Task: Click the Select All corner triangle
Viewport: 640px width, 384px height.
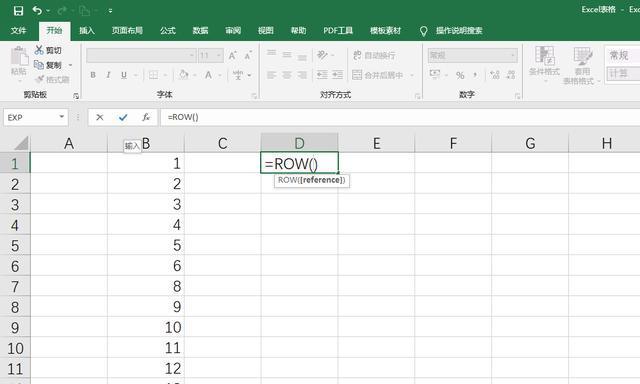Action: click(21, 144)
